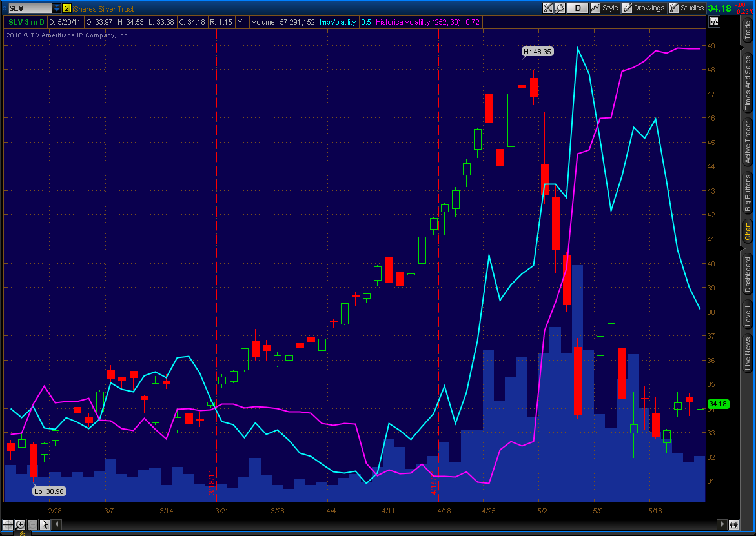Click the Lo: 30.96 price bubble
This screenshot has height=536, width=756.
(49, 491)
